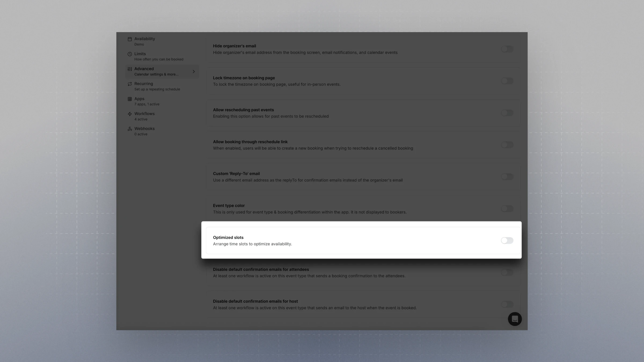Open the Recurring schedule settings

[144, 84]
